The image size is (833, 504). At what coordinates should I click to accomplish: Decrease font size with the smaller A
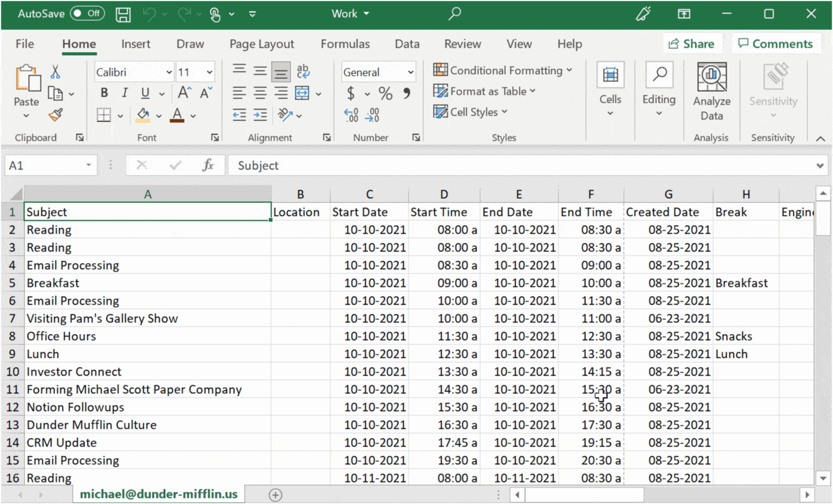(205, 93)
